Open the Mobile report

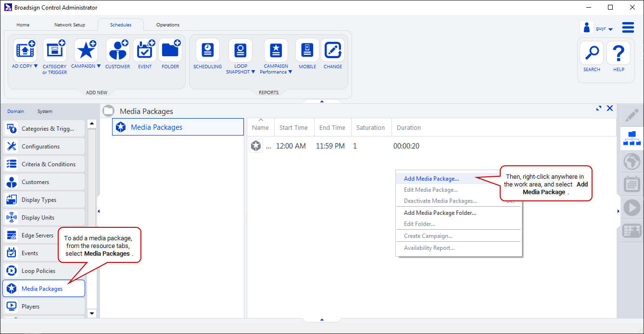click(307, 50)
